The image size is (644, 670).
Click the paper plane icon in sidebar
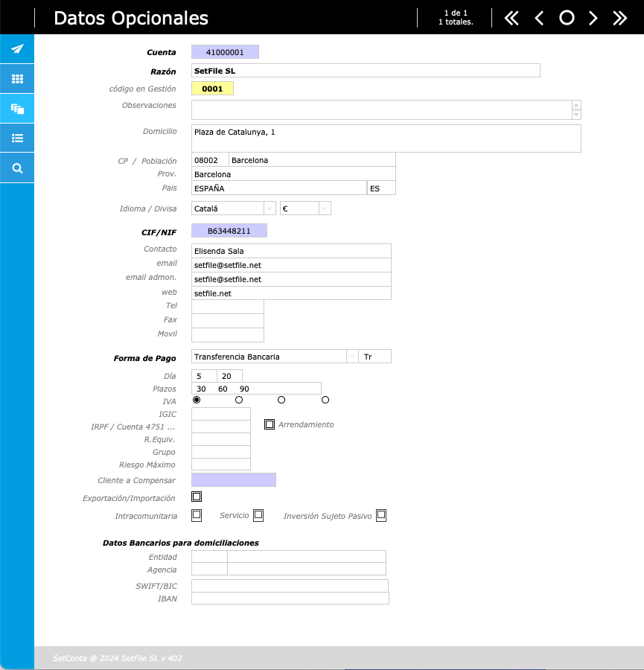click(17, 49)
